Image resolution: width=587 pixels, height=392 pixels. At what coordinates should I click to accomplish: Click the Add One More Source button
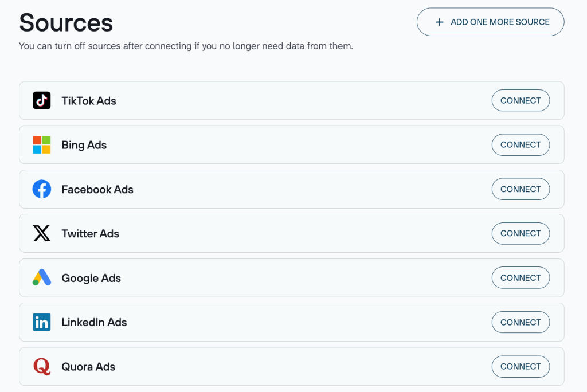(490, 22)
